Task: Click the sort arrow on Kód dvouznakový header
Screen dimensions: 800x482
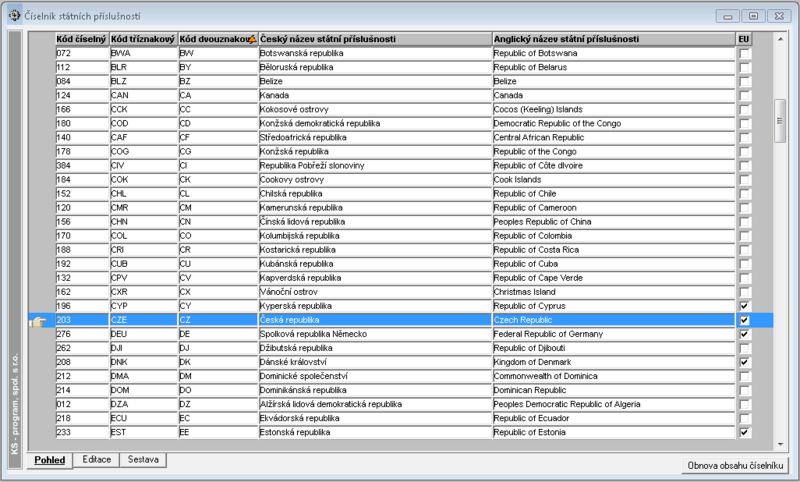Action: coord(253,39)
